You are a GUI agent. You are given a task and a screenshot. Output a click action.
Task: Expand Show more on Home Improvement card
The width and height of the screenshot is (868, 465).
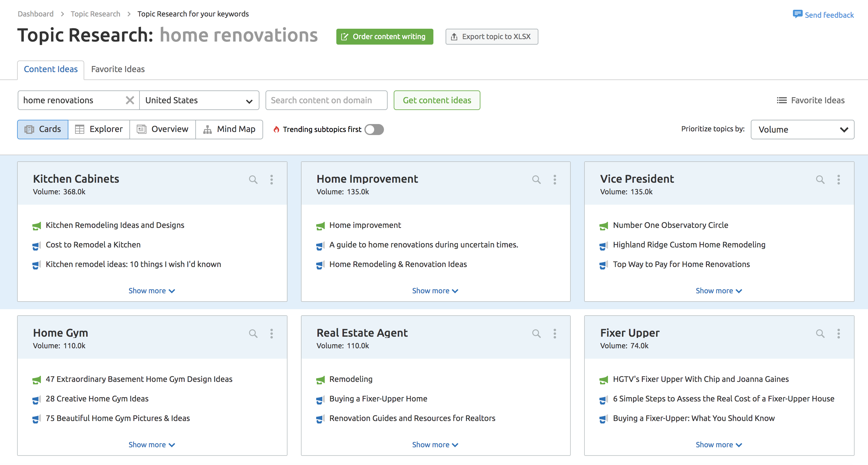pyautogui.click(x=435, y=291)
